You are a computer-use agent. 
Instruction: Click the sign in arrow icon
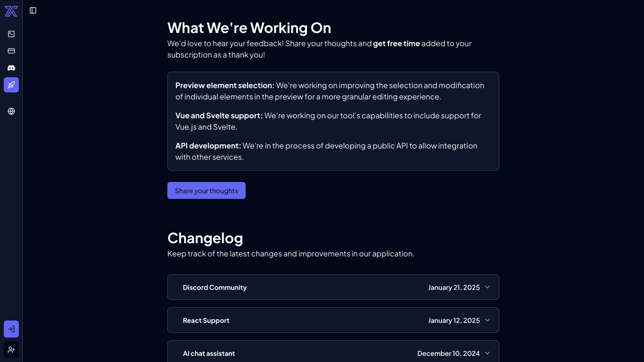pos(11,329)
